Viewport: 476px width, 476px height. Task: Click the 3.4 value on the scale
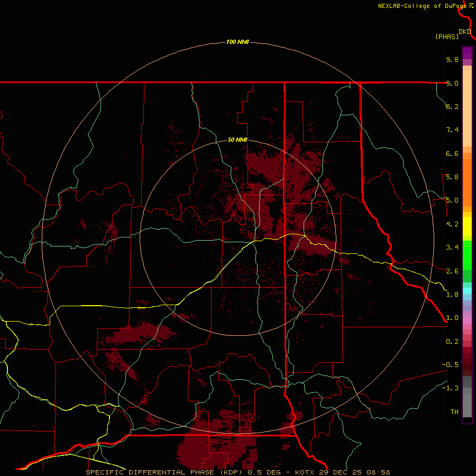(452, 248)
